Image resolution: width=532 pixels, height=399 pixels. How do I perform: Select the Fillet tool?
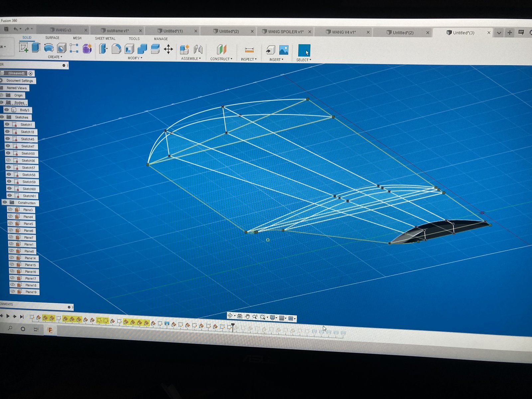(116, 49)
